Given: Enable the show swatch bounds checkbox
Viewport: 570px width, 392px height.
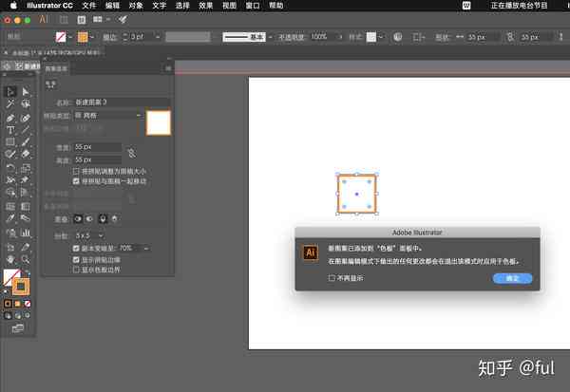Looking at the screenshot, I should pos(76,270).
